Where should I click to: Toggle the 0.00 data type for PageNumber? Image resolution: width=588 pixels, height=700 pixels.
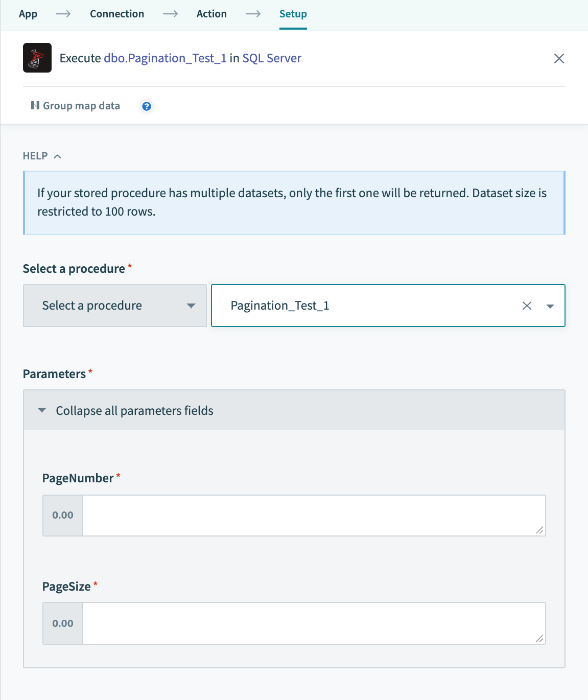(62, 515)
